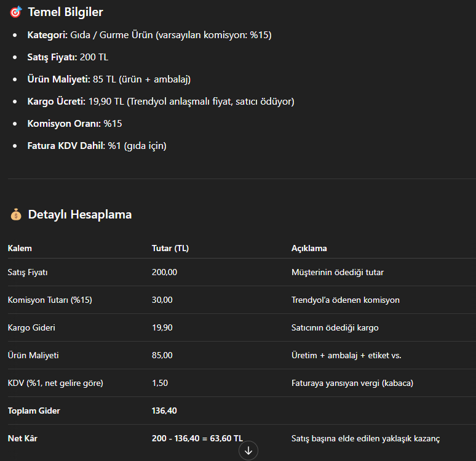Click the 'Kalem' column header
The image size is (476, 461).
[20, 248]
